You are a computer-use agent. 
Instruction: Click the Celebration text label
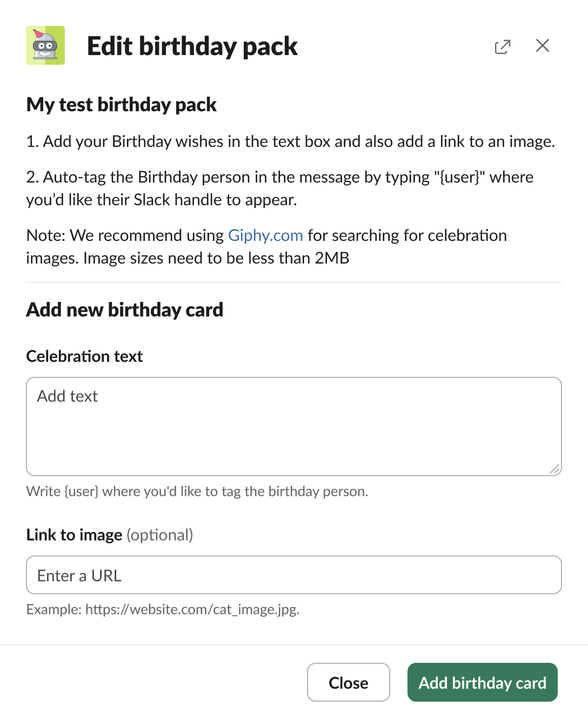click(84, 356)
